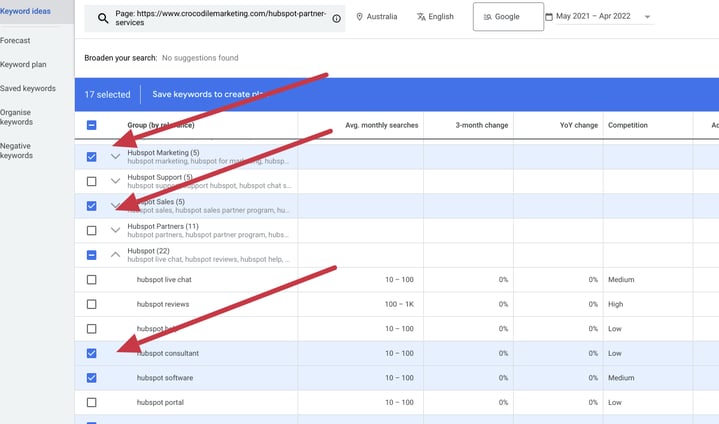Click '100 – 1K' searches for hubspot reviews
The width and height of the screenshot is (719, 424).
click(399, 304)
